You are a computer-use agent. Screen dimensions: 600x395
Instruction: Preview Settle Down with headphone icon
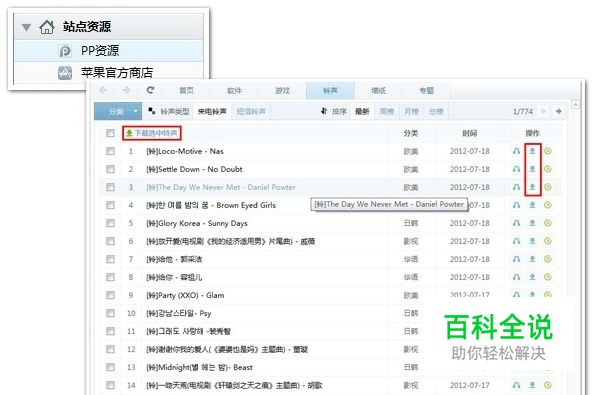(516, 169)
